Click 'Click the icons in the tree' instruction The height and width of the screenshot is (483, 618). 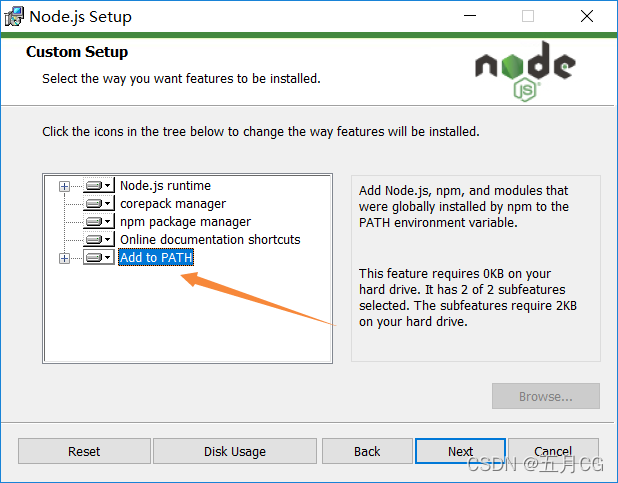(134, 131)
